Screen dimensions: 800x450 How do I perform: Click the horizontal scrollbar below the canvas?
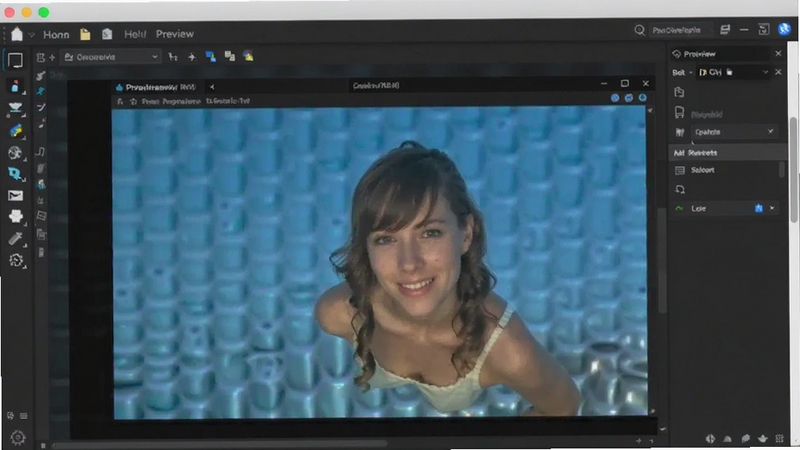pyautogui.click(x=219, y=445)
